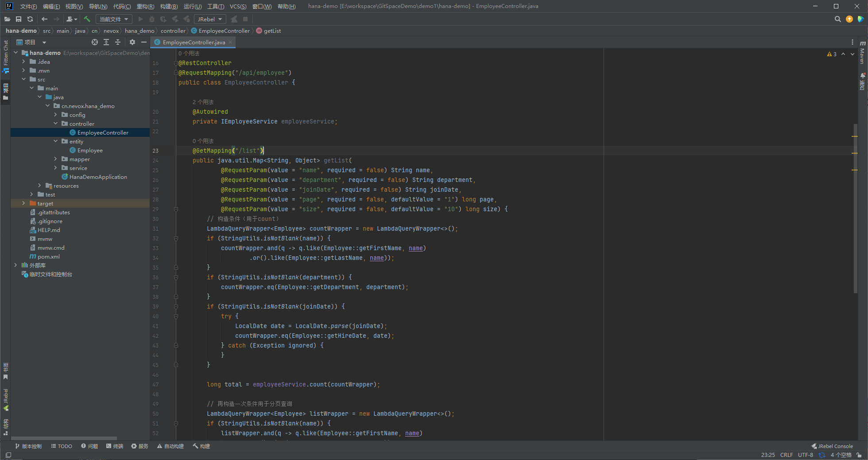
Task: Click EmployeeController breadcrumb
Action: tap(221, 31)
